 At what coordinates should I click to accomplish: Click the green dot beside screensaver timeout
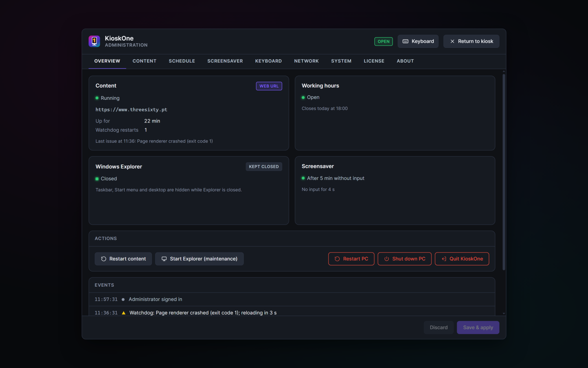tap(303, 178)
